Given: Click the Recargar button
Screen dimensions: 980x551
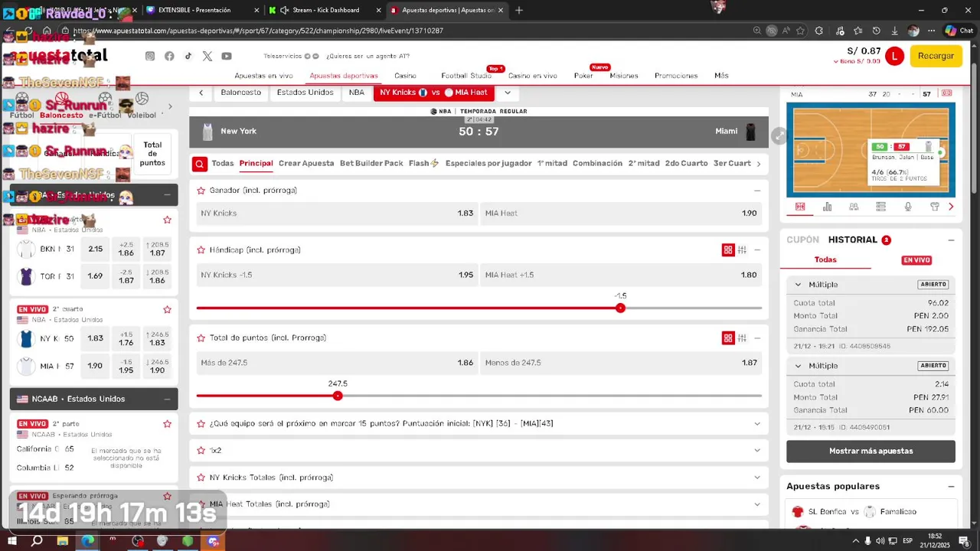Looking at the screenshot, I should [936, 56].
